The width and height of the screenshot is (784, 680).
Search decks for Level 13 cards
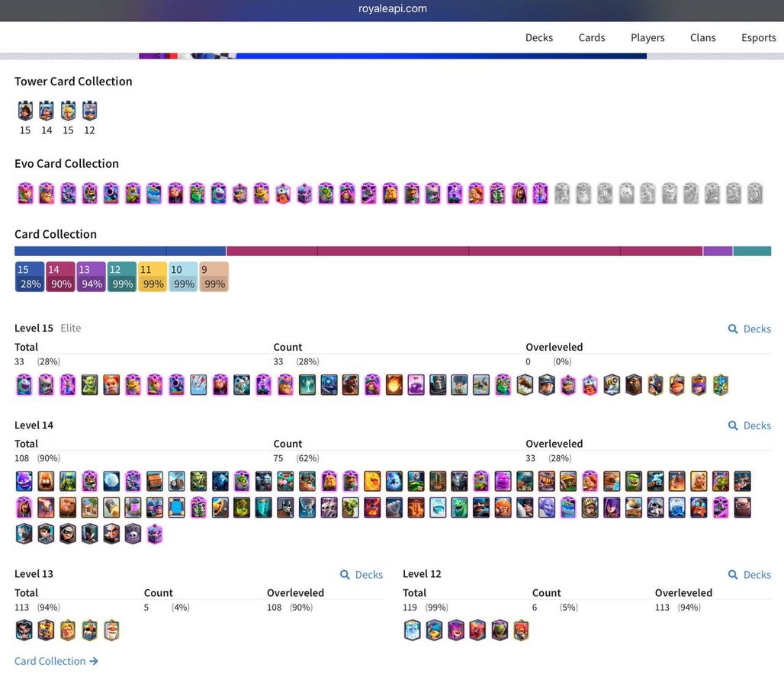361,575
